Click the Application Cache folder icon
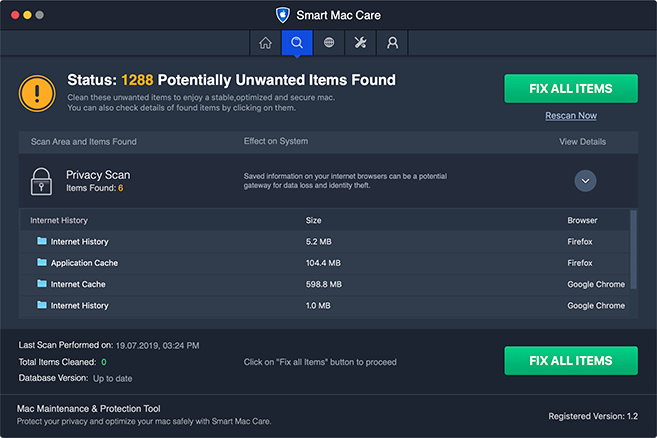This screenshot has height=438, width=657. point(42,263)
